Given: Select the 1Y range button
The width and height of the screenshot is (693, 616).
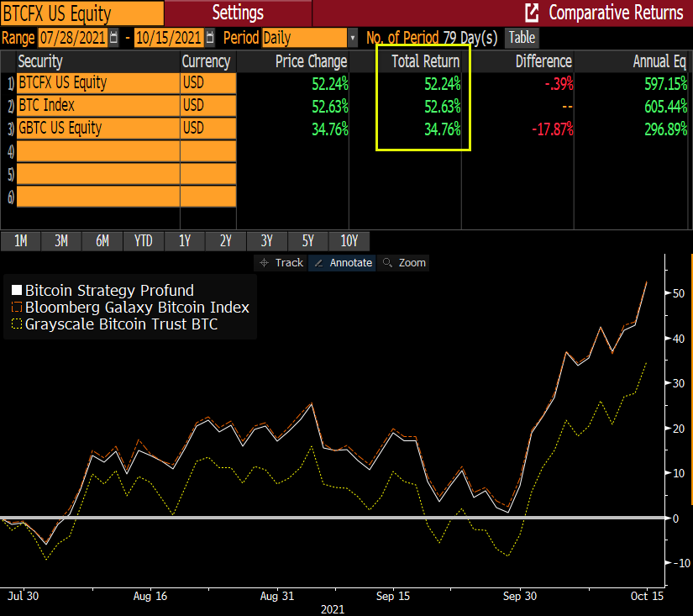Looking at the screenshot, I should [185, 241].
